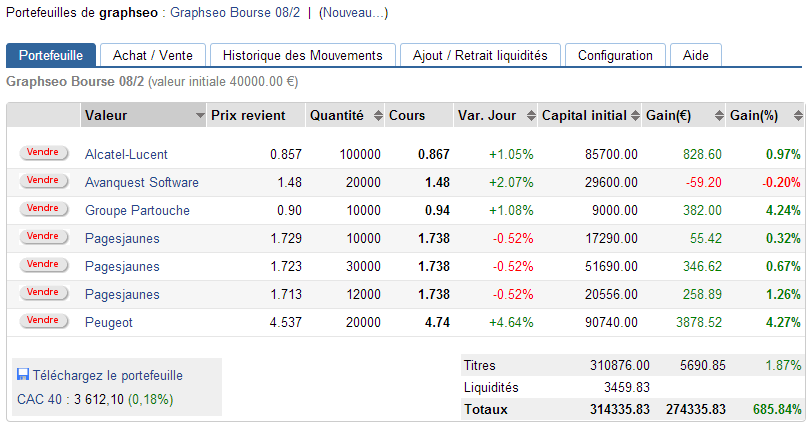Sell the Avanquest Software position
Viewport: 808px width, 423px height.
point(43,181)
